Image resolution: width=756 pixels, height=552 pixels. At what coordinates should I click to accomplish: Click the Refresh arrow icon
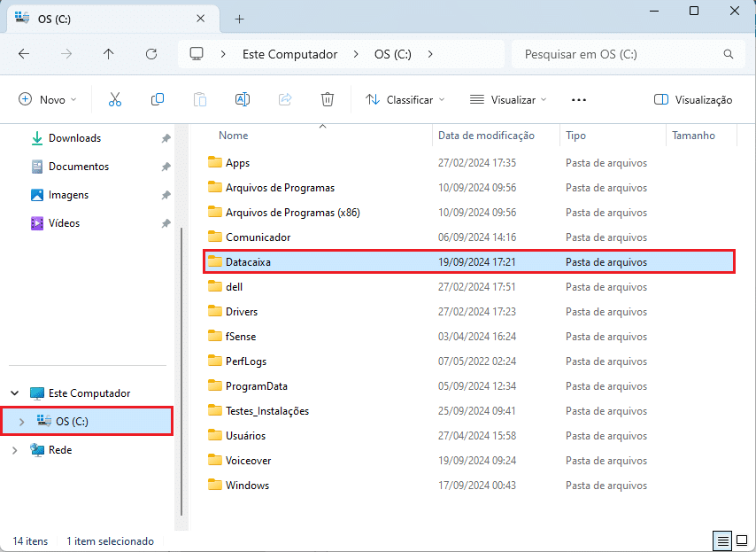[x=151, y=54]
